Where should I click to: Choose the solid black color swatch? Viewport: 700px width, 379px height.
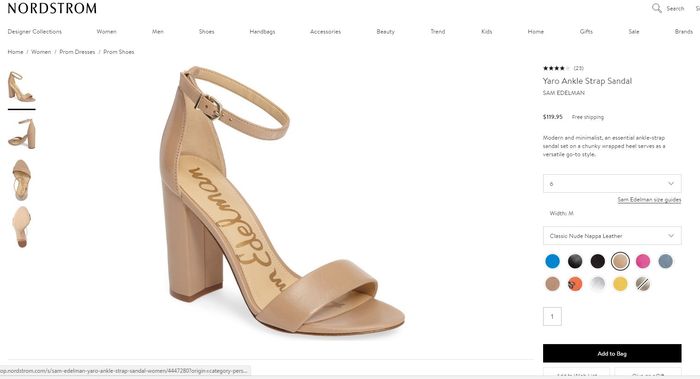[597, 261]
